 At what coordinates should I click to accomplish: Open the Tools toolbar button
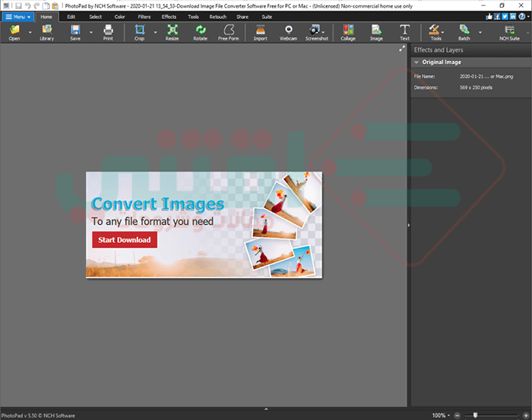coord(435,33)
